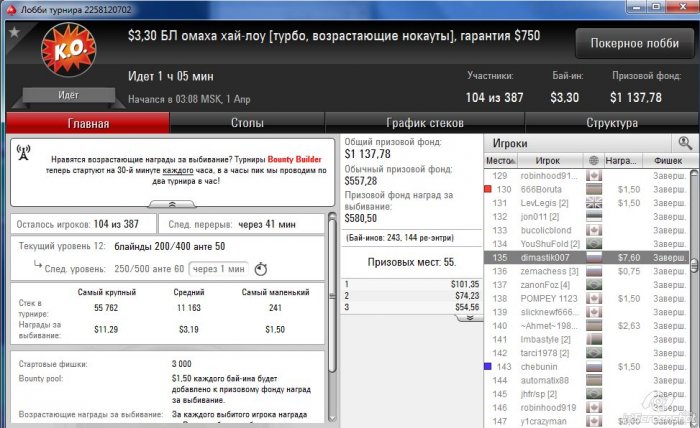700x428 pixels.
Task: Select player row zemachess [3]
Action: tap(586, 271)
